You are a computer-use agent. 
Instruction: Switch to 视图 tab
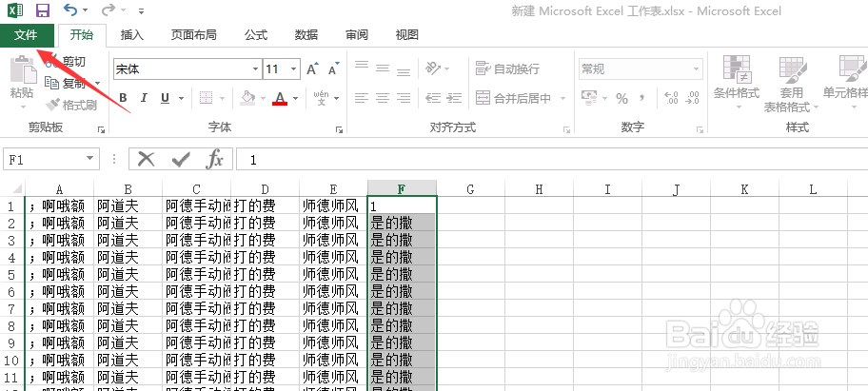[407, 35]
